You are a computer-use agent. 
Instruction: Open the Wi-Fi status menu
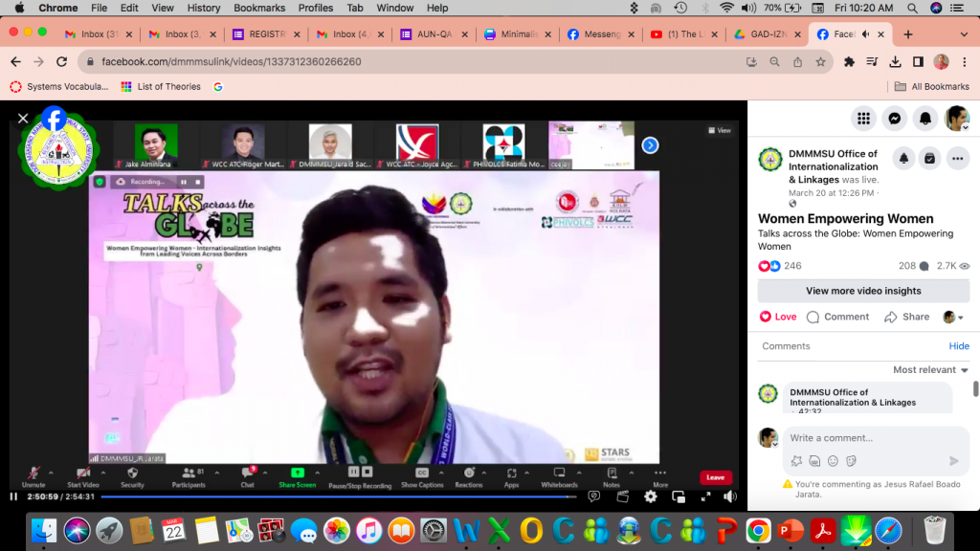[726, 8]
